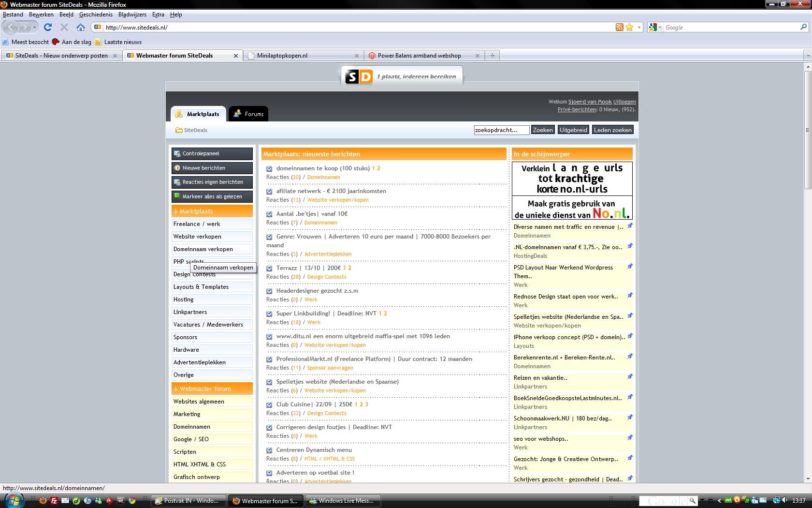
Task: Open Controlepaneel in sidebar
Action: [212, 153]
